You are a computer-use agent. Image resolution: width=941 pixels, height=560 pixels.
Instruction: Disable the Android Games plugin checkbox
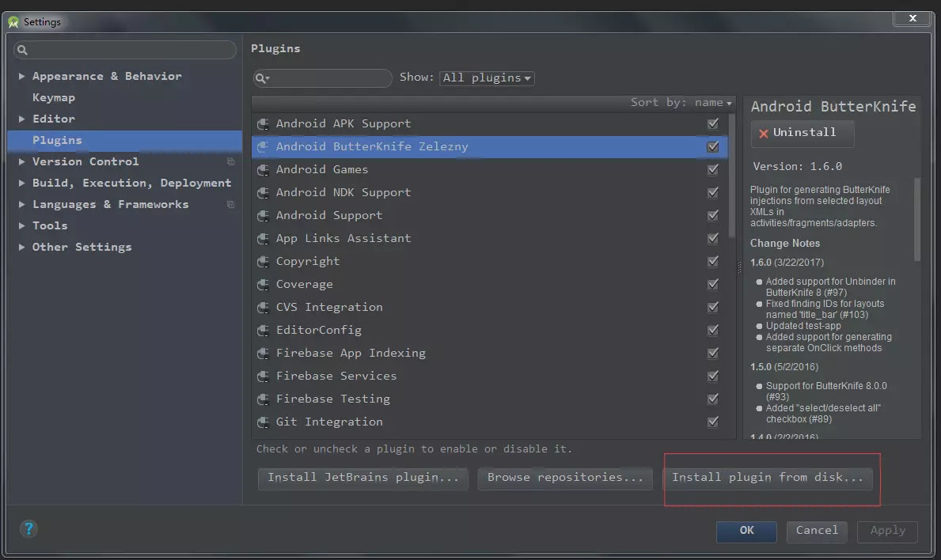(x=712, y=170)
